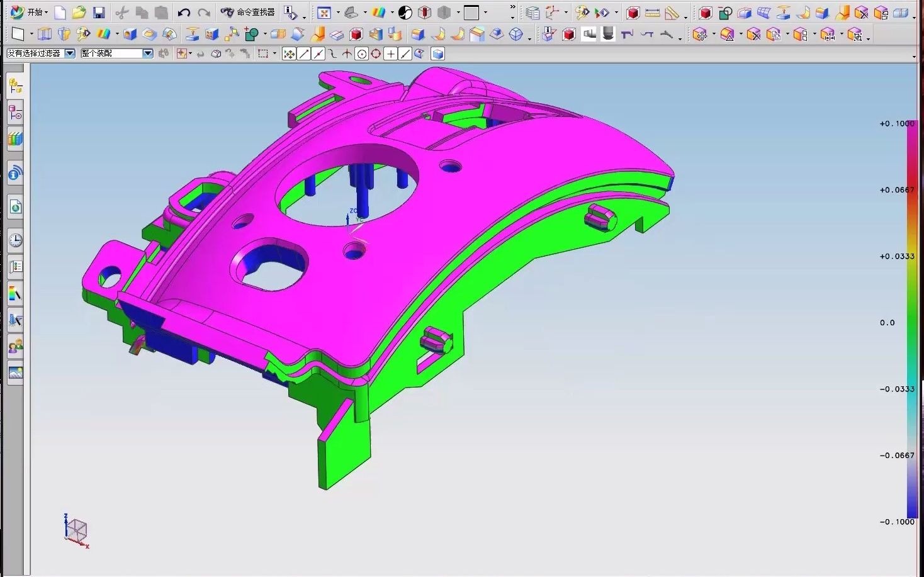The image size is (924, 577).
Task: Open the Part Navigator layers icon in toolbar
Action: tap(532, 12)
